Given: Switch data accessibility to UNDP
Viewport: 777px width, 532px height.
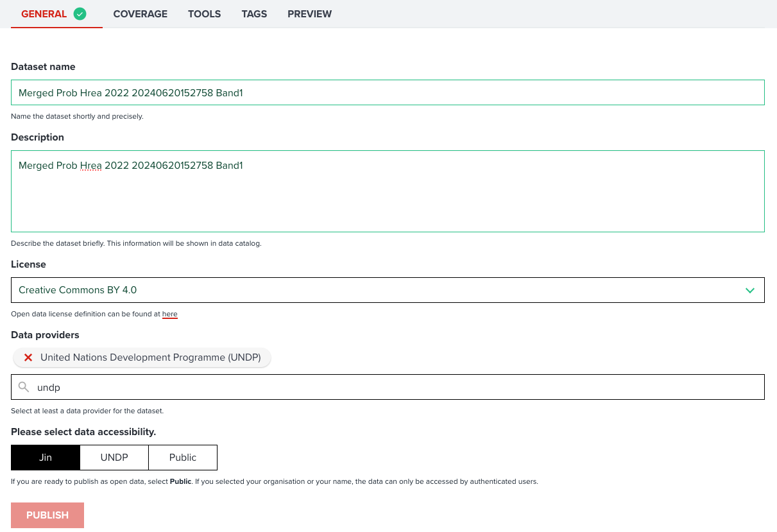Looking at the screenshot, I should (114, 457).
